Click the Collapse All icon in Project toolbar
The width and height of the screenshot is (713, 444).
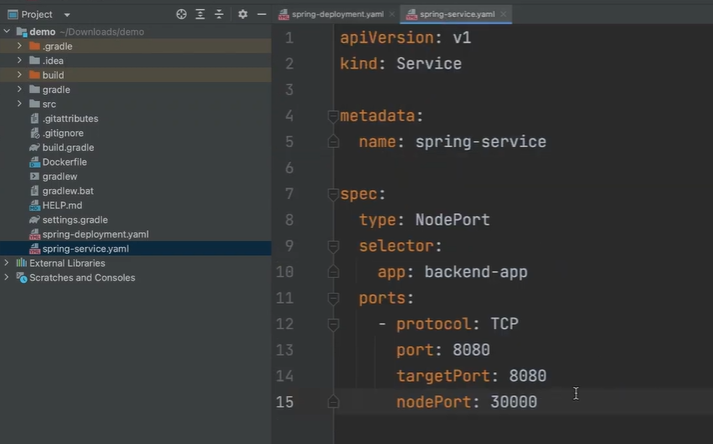pos(219,15)
